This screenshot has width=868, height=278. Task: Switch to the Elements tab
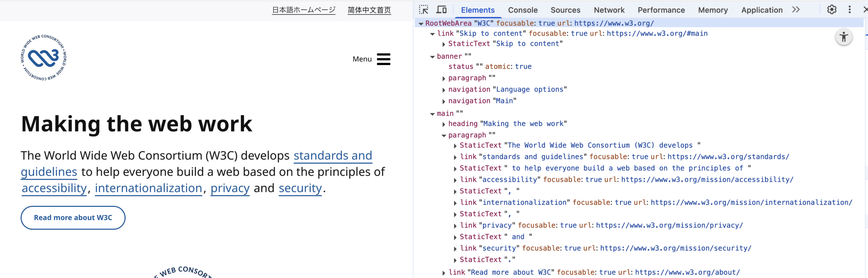coord(478,10)
